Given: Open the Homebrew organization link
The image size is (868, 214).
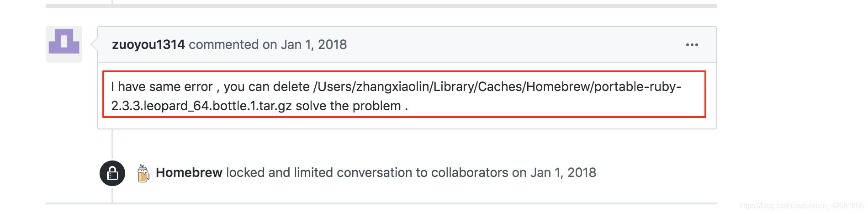Looking at the screenshot, I should [x=189, y=172].
